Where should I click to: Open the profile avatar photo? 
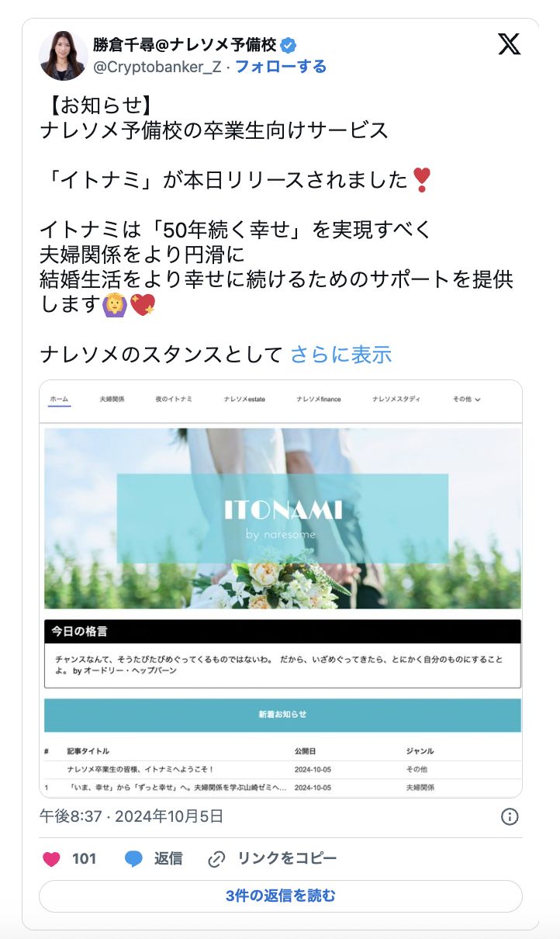(64, 56)
